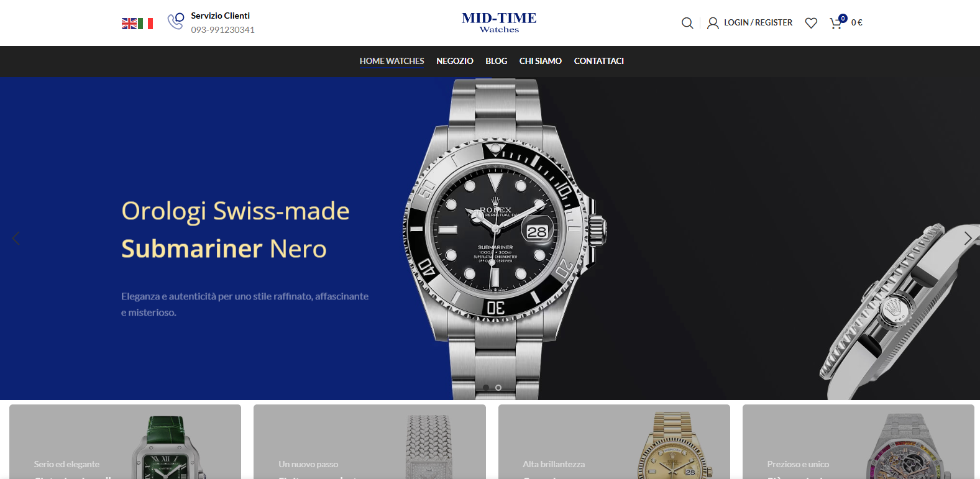Click the MID-TIME Watches logo
The image size is (980, 479).
(x=499, y=22)
